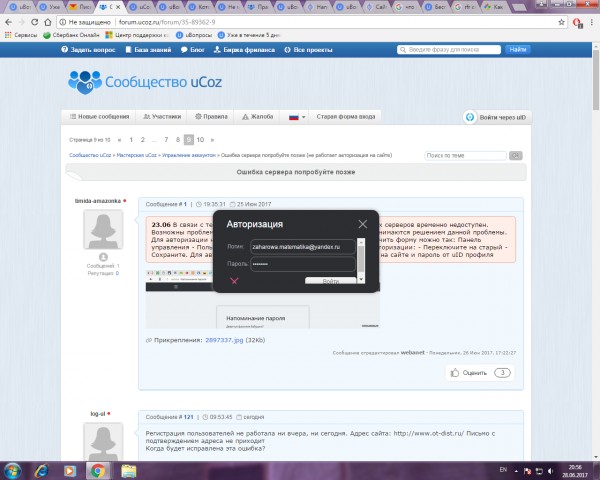Go to page 10 of thread

pyautogui.click(x=200, y=140)
